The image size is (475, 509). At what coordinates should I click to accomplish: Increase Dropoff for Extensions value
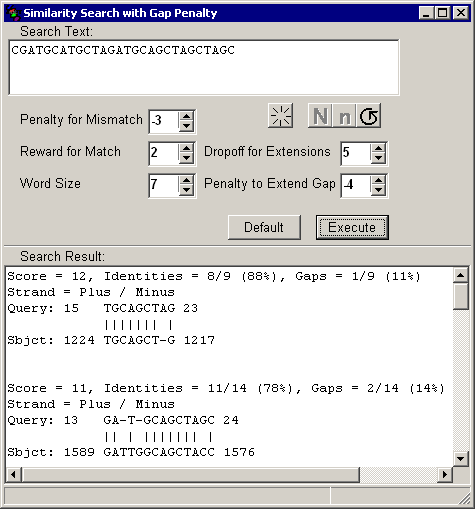pos(378,148)
